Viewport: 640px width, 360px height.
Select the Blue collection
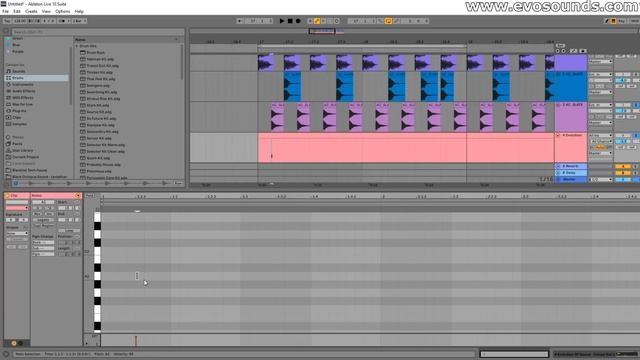tap(16, 45)
